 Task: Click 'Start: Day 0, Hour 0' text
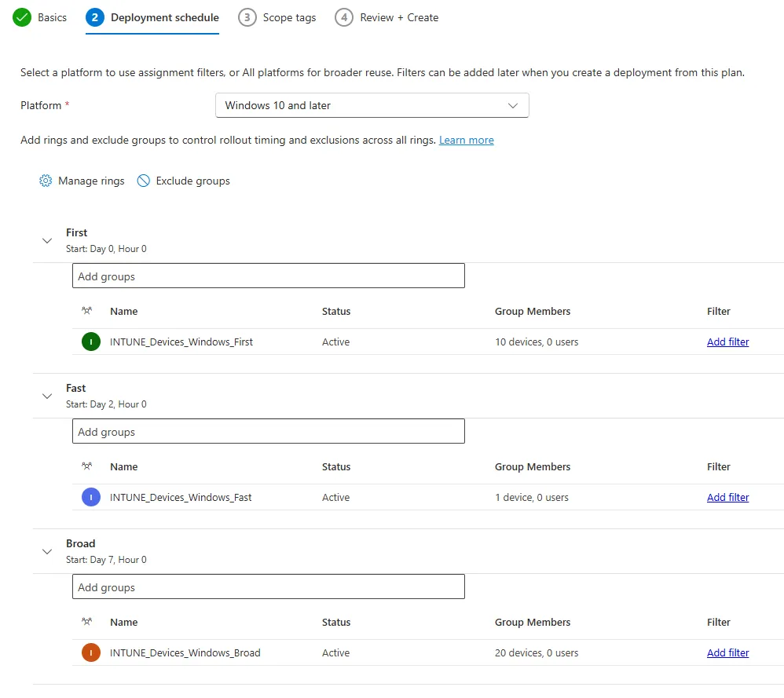click(106, 249)
